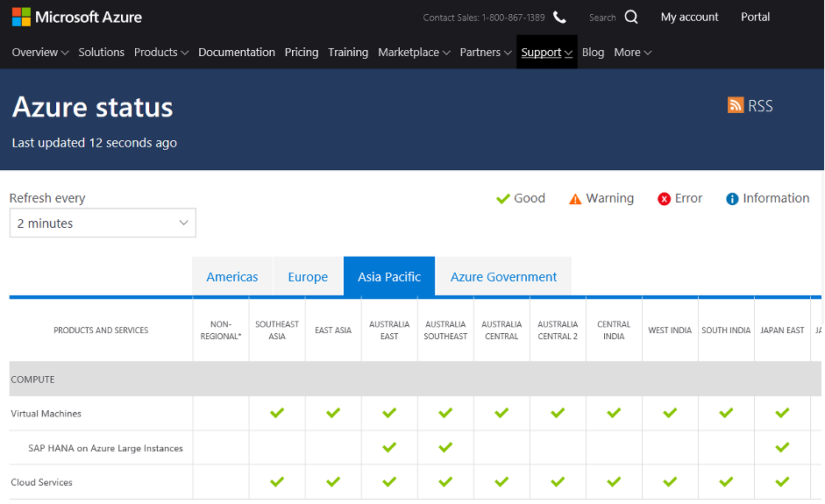Image resolution: width=825 pixels, height=504 pixels.
Task: Click Virtual Machines status check for Australia East
Action: tap(389, 413)
